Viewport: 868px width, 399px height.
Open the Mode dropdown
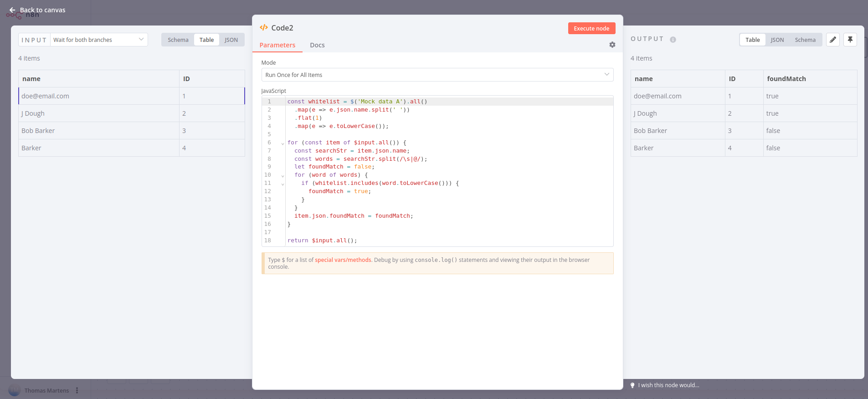tap(437, 75)
